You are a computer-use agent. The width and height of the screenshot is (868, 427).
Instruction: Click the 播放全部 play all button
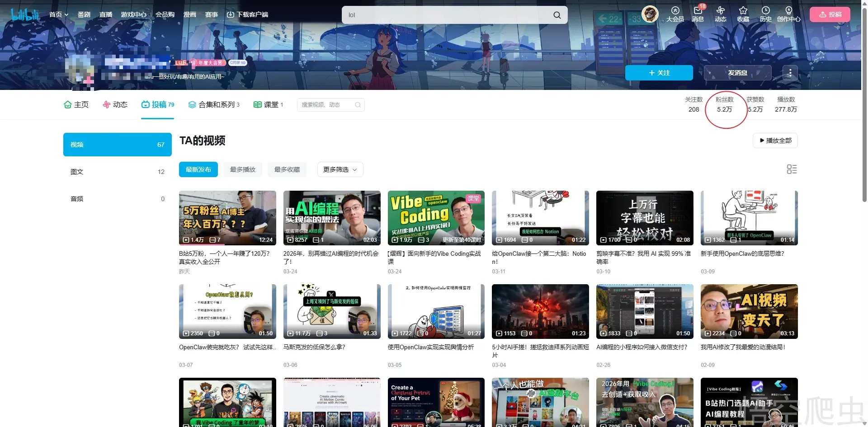pyautogui.click(x=775, y=141)
